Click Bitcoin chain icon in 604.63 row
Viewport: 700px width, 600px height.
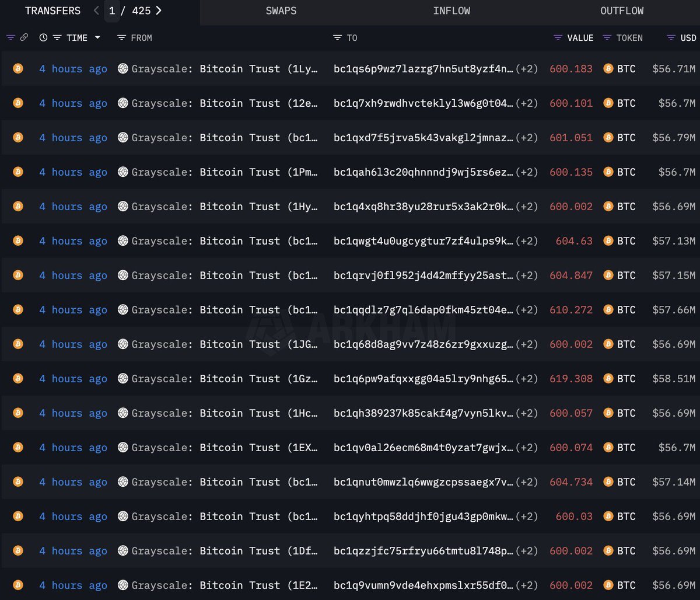pyautogui.click(x=18, y=240)
